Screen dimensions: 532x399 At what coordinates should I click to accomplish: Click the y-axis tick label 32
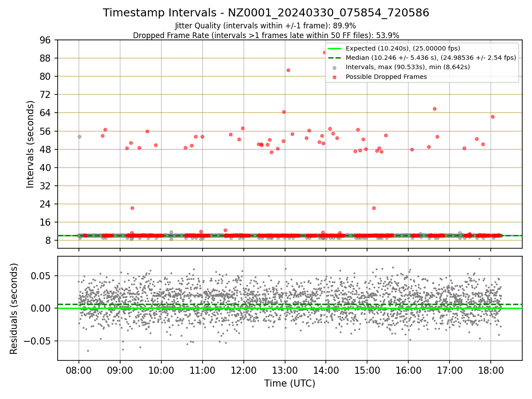(47, 186)
